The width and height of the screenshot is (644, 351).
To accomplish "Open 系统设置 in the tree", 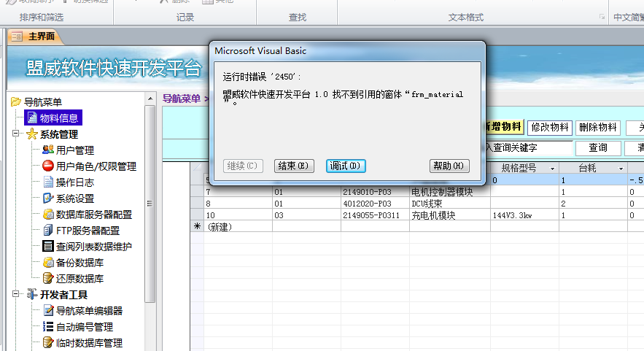I will click(x=75, y=198).
